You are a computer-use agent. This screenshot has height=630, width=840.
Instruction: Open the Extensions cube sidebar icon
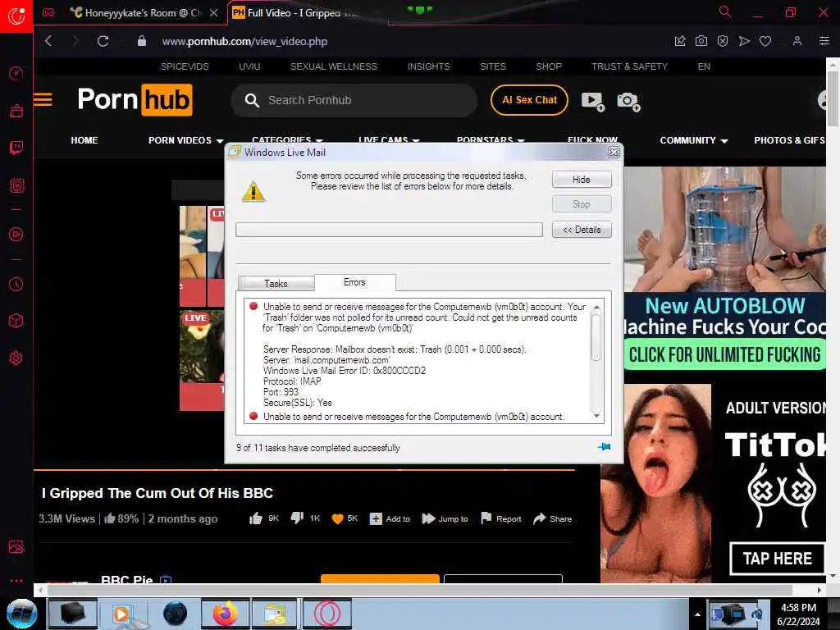[16, 321]
